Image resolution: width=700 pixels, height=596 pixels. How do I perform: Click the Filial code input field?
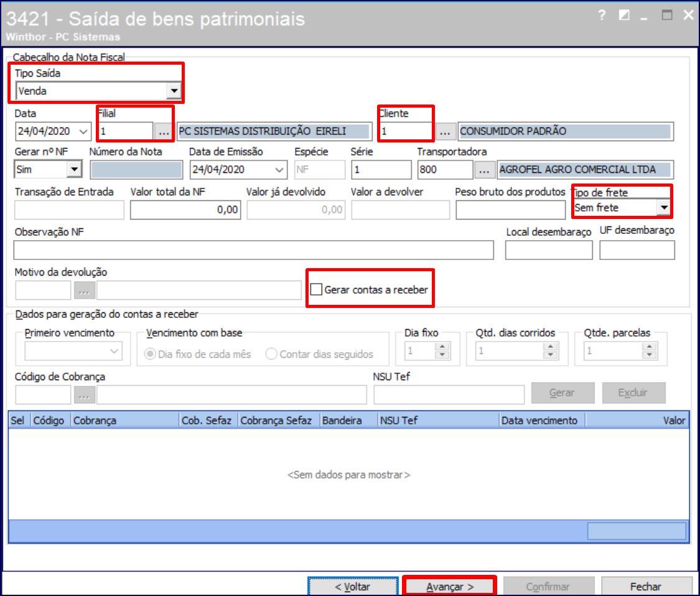coord(126,131)
